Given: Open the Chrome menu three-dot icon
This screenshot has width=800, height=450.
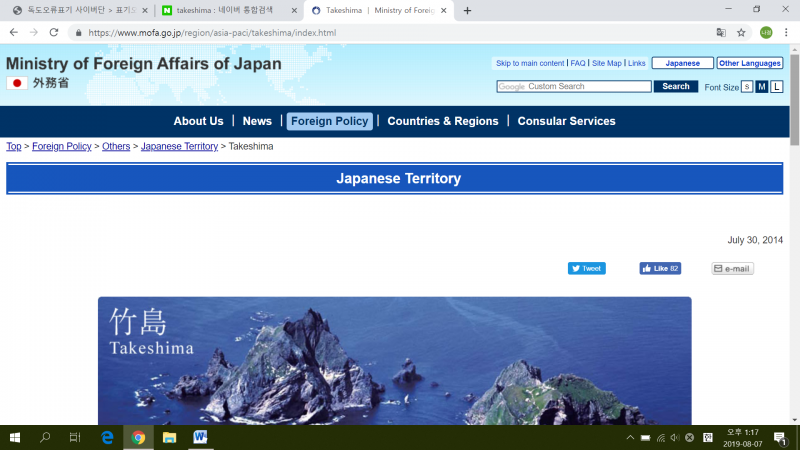Looking at the screenshot, I should [x=787, y=32].
